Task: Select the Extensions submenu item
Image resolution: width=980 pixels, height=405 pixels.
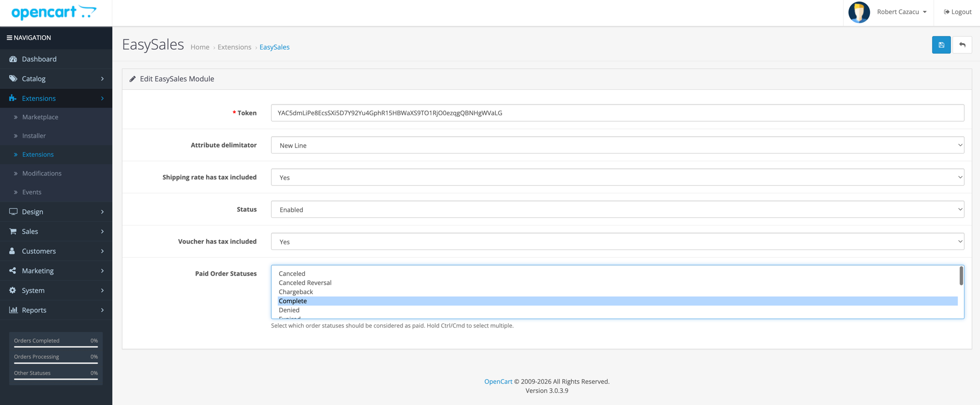Action: 56,154
